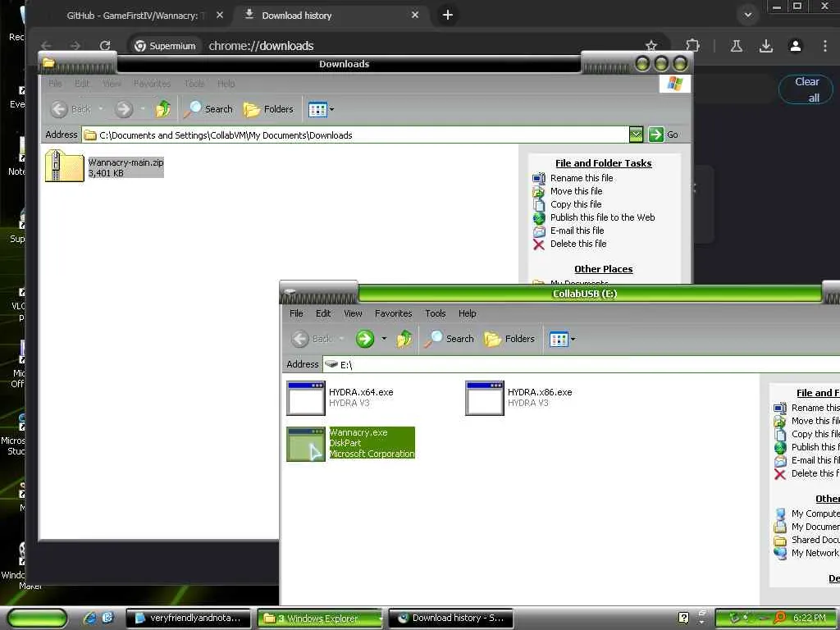Click the green Start button

click(x=36, y=619)
